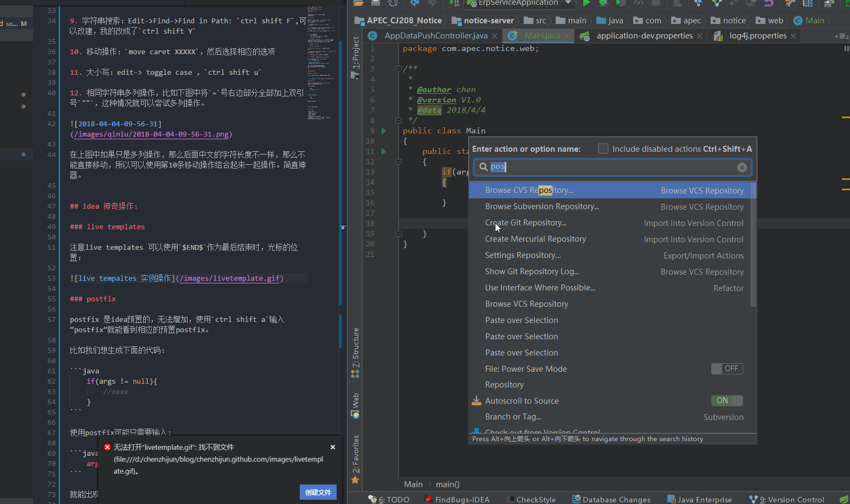Open the Web tool window
Screen dimensions: 850x504
(355, 405)
